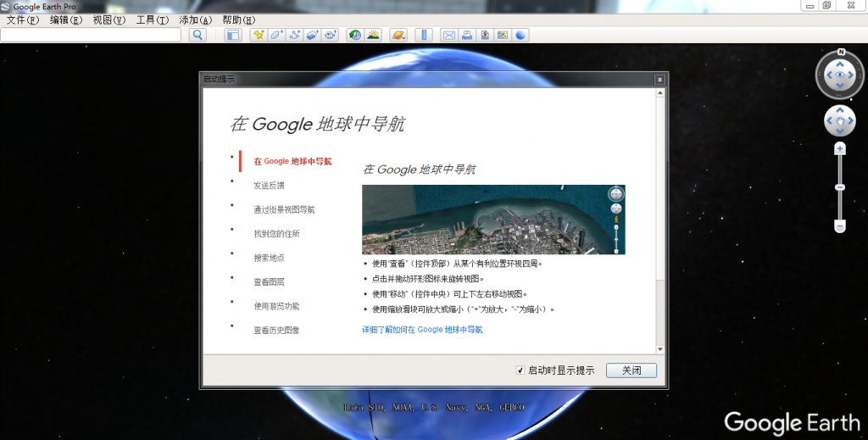Open the historical imagery clock icon

click(354, 35)
